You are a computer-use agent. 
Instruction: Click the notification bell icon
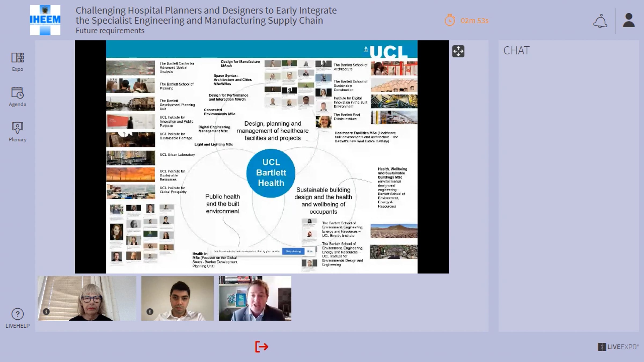[600, 21]
